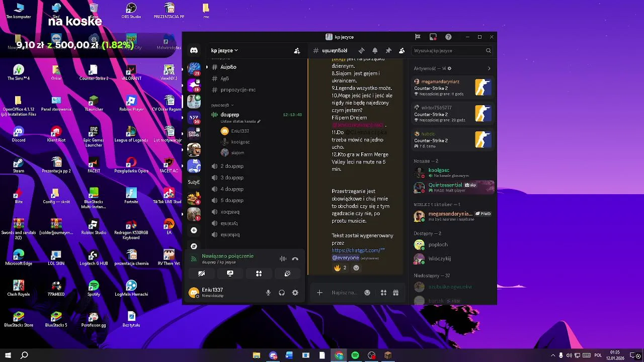This screenshot has height=362, width=644.
Task: Open Activities button in voice panel
Action: coord(259,274)
